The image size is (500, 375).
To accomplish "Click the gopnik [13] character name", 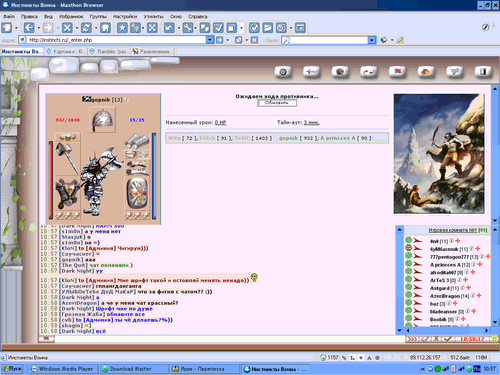I will [x=107, y=100].
